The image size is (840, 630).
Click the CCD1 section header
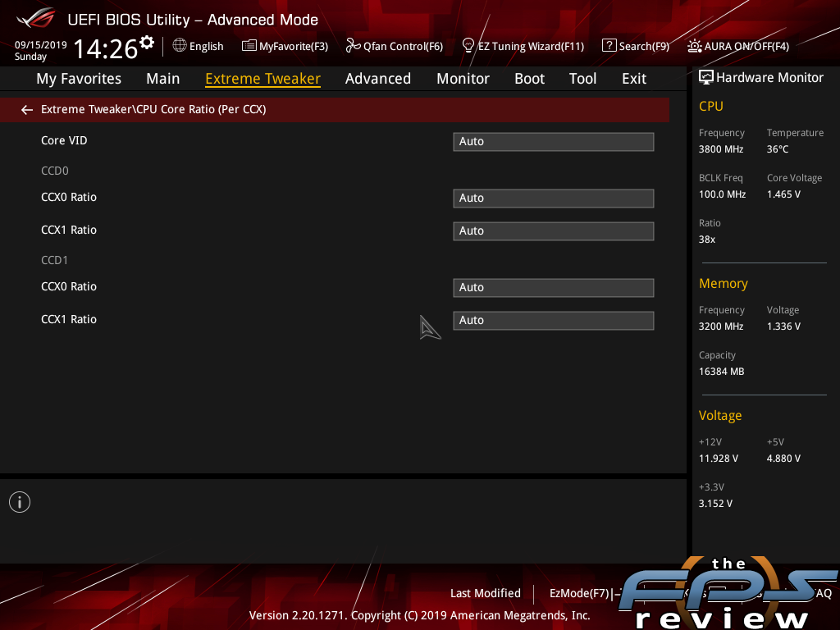pyautogui.click(x=55, y=260)
